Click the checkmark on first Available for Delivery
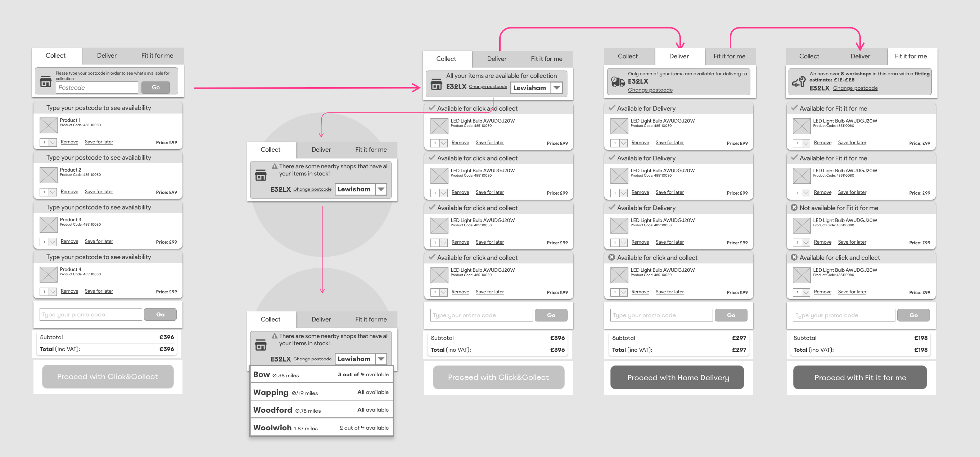The height and width of the screenshot is (457, 980). click(x=612, y=108)
